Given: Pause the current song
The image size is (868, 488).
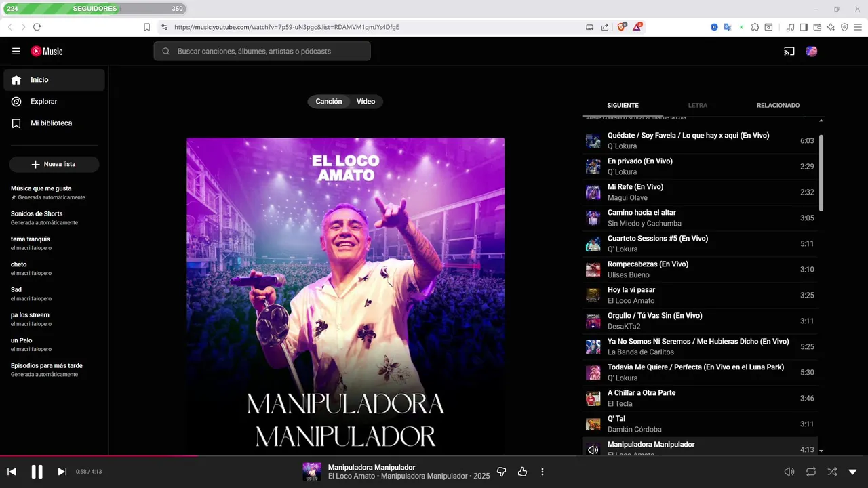Looking at the screenshot, I should coord(37,472).
